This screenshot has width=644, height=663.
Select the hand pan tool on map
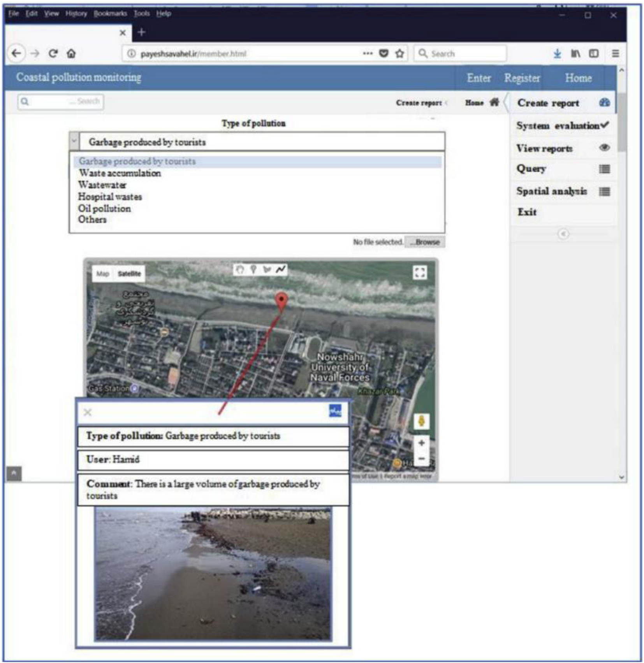(240, 269)
